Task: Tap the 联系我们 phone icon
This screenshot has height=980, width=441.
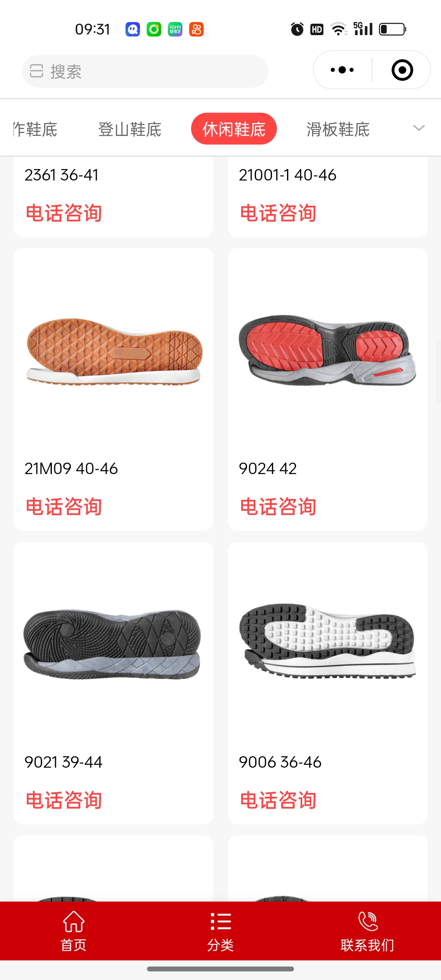Action: [367, 922]
